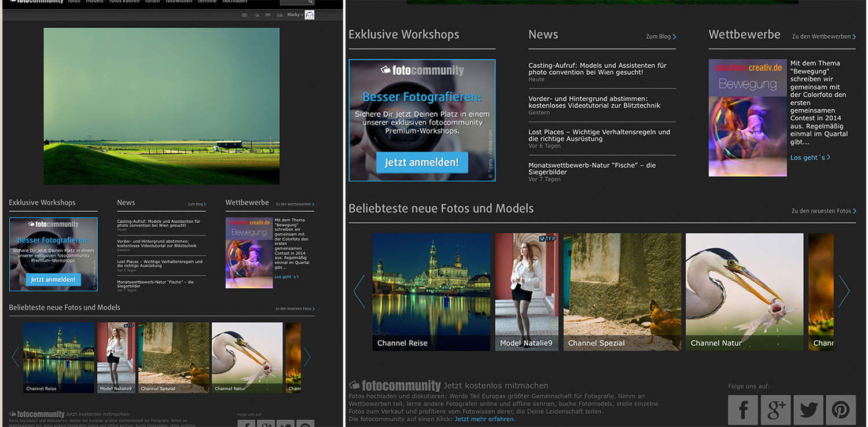This screenshot has height=427, width=868.
Task: Click the TFP checkmark badge on enlarged Model Natalie9
Action: (x=547, y=238)
